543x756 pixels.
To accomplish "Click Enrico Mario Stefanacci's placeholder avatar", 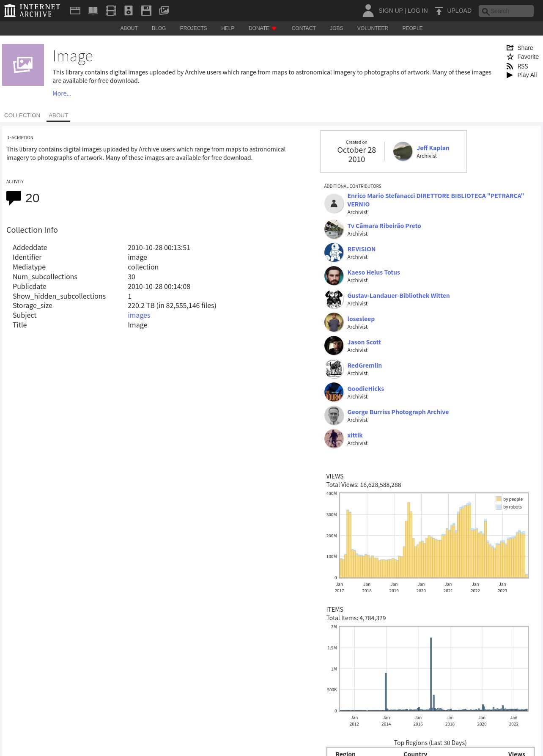I will 334,203.
